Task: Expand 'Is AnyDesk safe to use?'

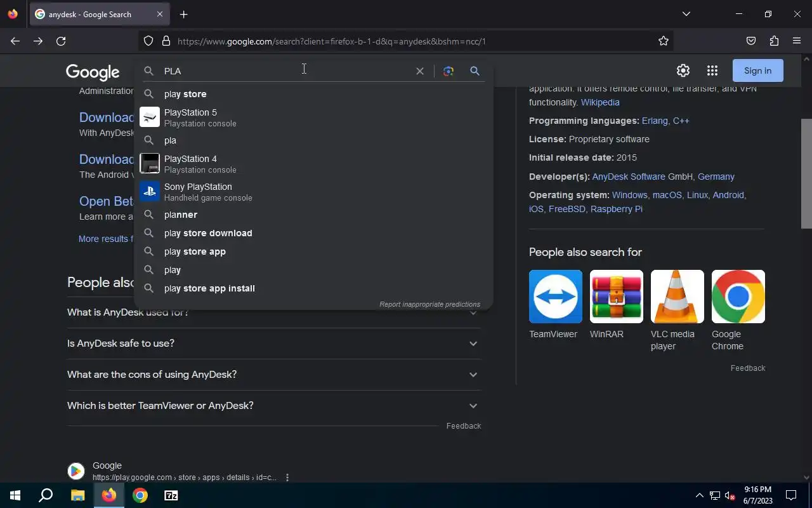Action: click(x=274, y=344)
